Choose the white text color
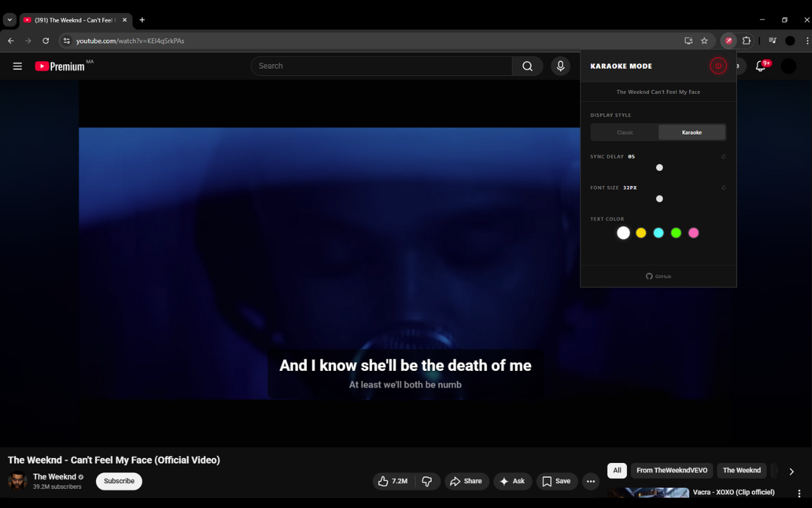The image size is (812, 508). click(624, 233)
